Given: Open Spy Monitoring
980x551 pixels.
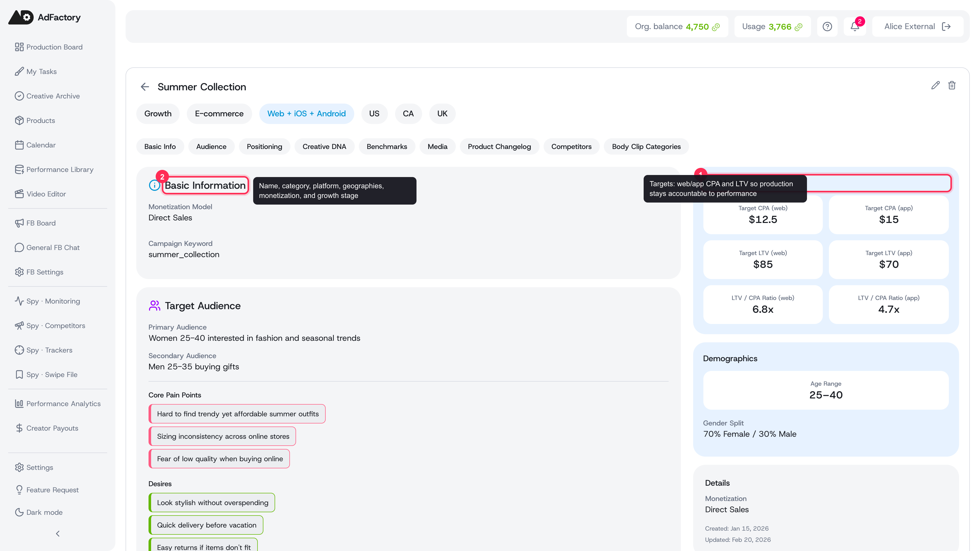Looking at the screenshot, I should [x=47, y=301].
